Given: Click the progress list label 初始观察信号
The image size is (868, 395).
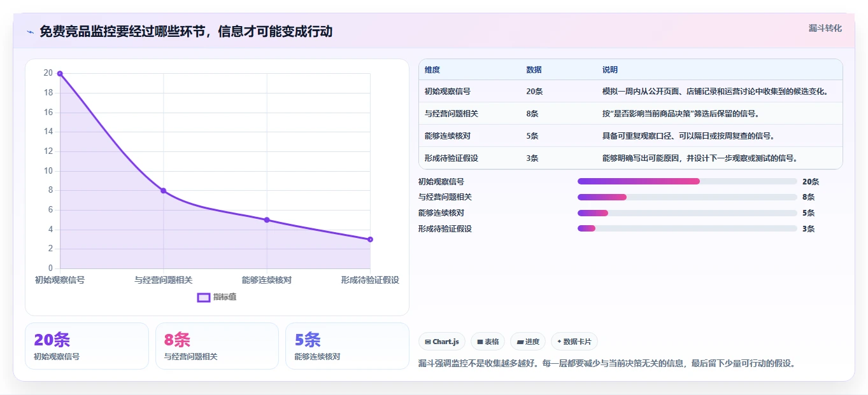Looking at the screenshot, I should pyautogui.click(x=441, y=181).
